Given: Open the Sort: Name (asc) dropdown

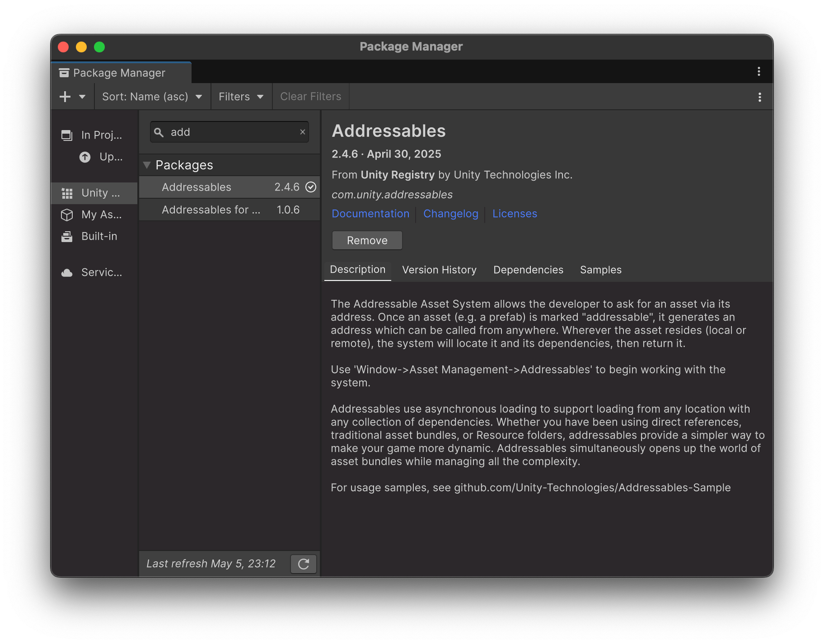Looking at the screenshot, I should pyautogui.click(x=152, y=96).
